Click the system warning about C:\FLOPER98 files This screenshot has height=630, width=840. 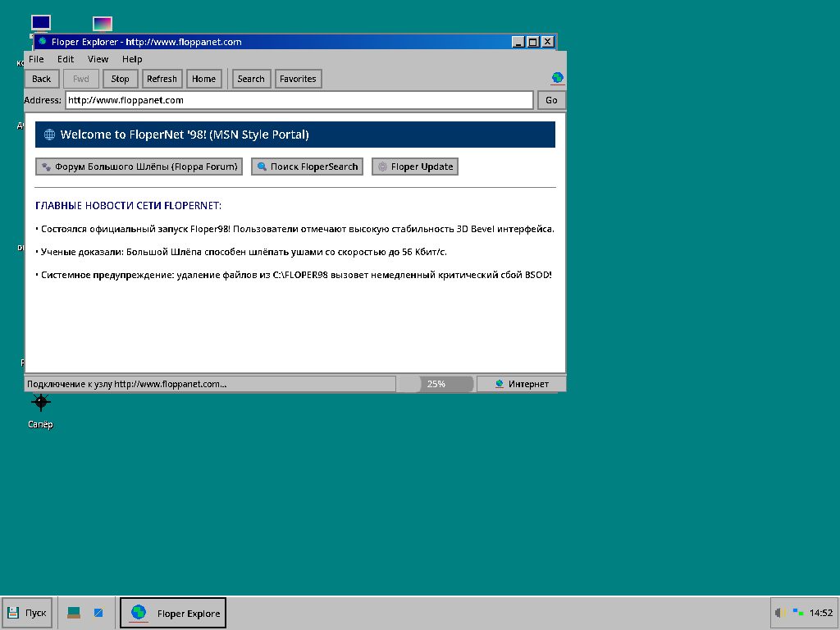(294, 276)
